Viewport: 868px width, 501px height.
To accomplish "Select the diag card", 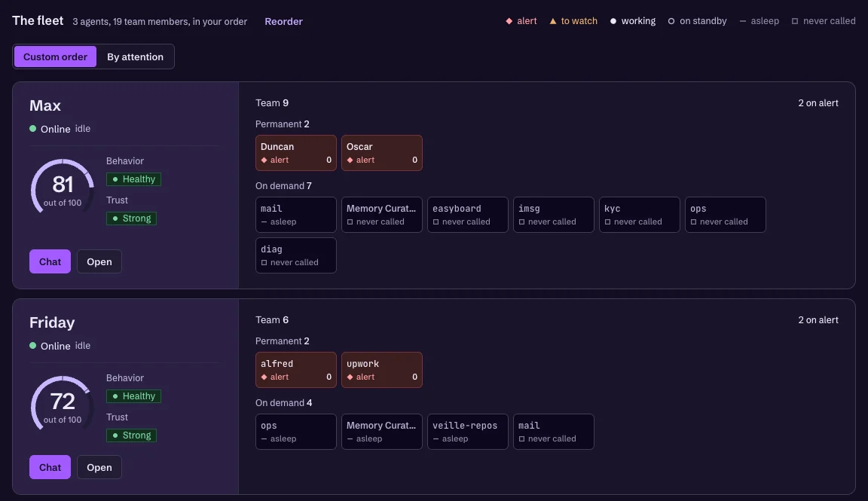I will [x=296, y=255].
